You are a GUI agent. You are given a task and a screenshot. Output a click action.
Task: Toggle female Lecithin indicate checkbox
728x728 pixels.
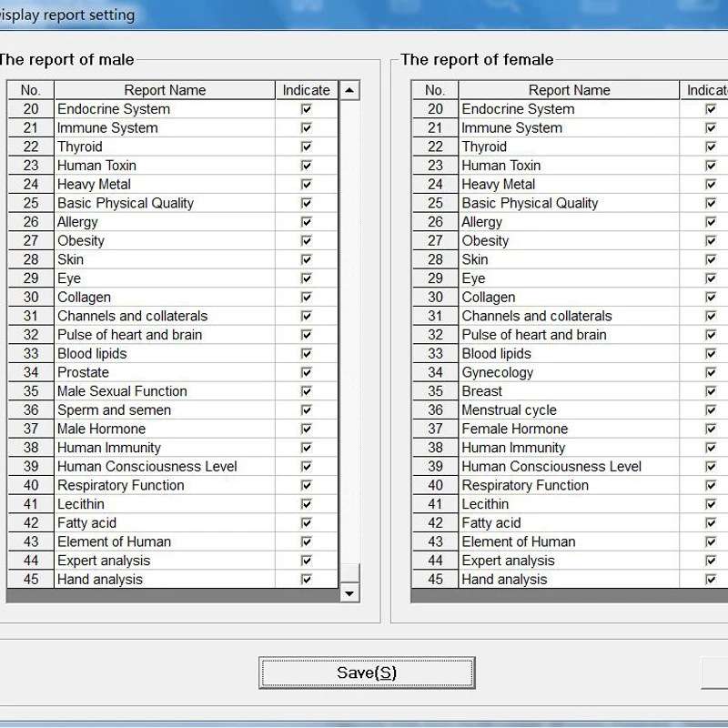tap(710, 504)
